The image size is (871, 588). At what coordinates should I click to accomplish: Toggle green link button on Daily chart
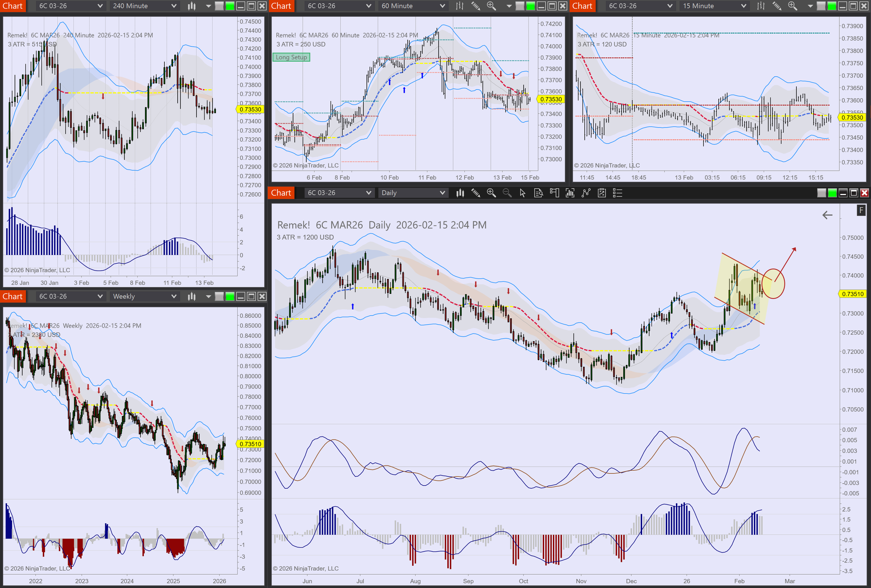832,193
